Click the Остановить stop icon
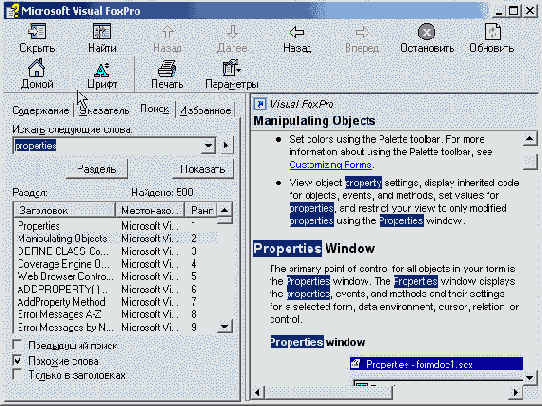The image size is (542, 406). tap(427, 32)
